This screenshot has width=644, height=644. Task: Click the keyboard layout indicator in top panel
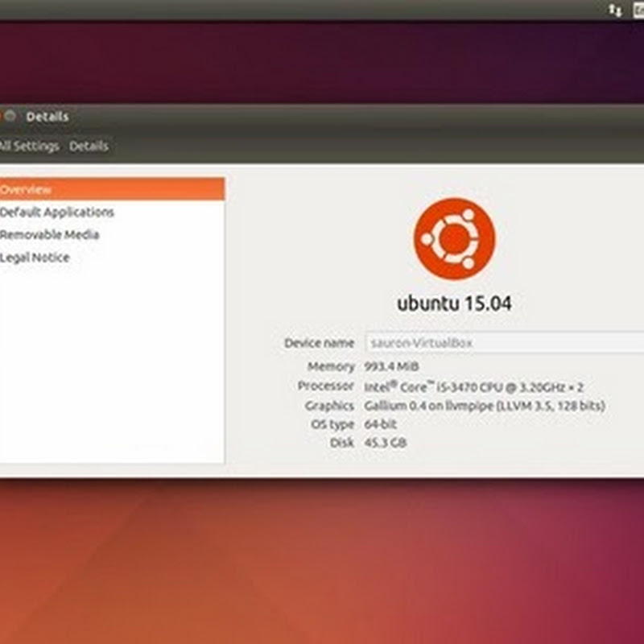[638, 10]
